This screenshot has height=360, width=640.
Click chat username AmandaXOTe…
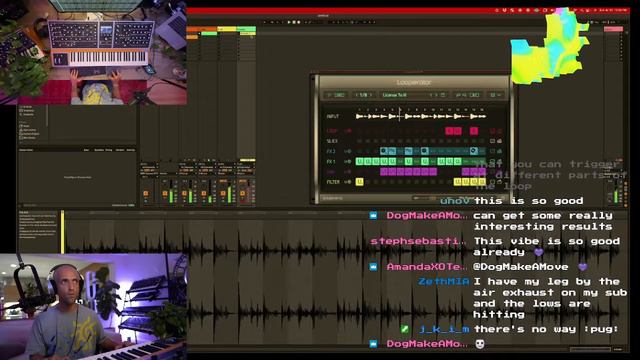tap(426, 267)
